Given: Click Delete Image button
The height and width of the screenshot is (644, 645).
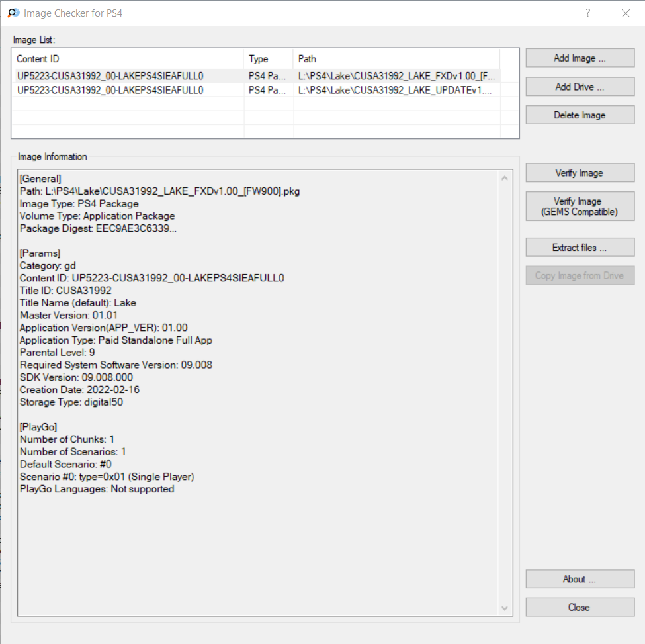Looking at the screenshot, I should tap(580, 115).
